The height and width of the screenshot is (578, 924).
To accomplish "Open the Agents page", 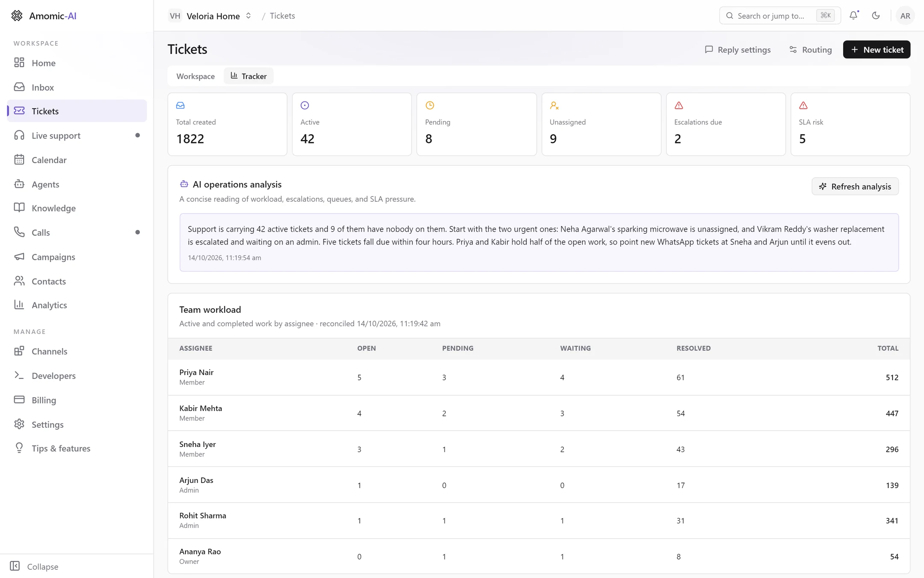I will tap(77, 184).
